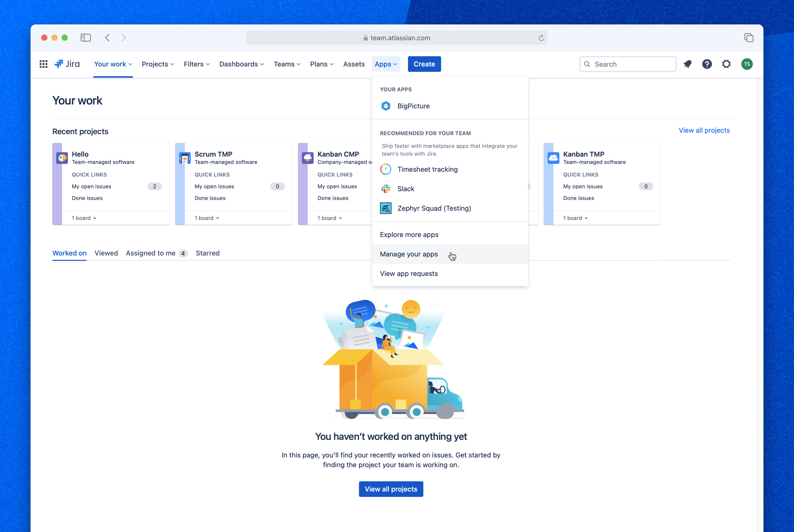Viewport: 794px width, 532px height.
Task: Click the Timesheet tracking icon
Action: point(386,169)
